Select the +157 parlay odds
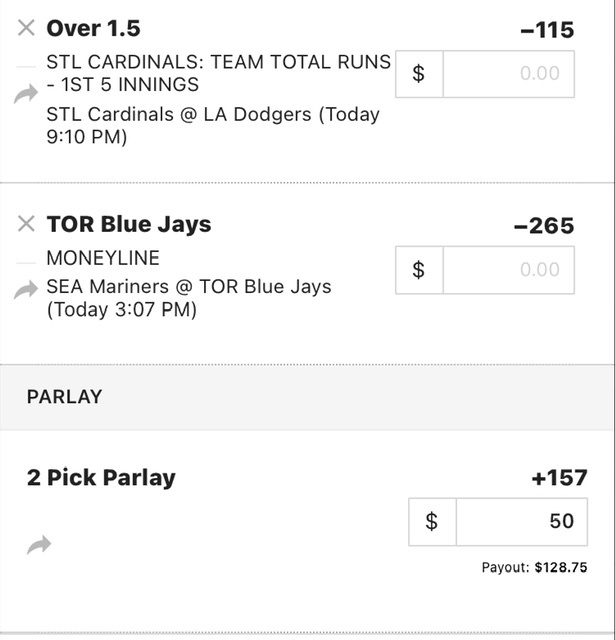The height and width of the screenshot is (640, 615). tap(559, 478)
